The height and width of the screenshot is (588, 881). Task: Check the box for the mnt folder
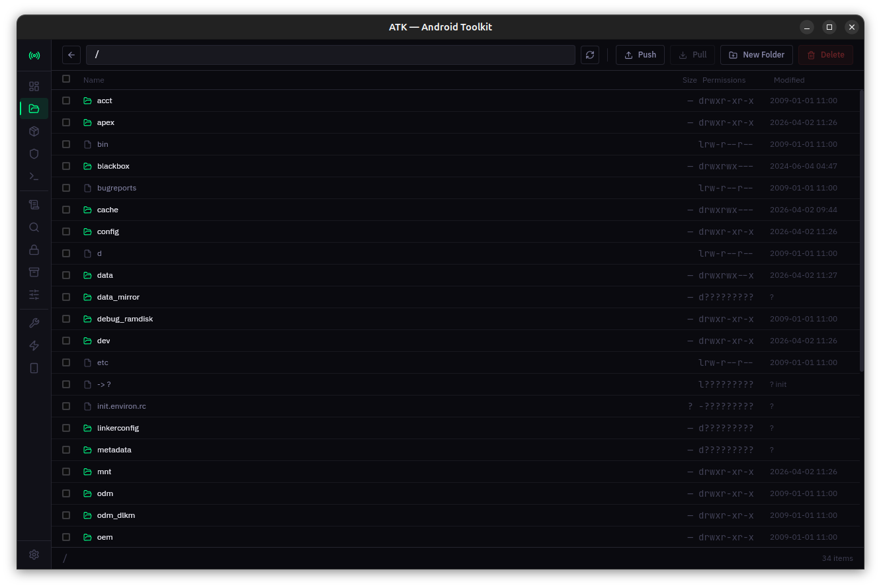[66, 472]
